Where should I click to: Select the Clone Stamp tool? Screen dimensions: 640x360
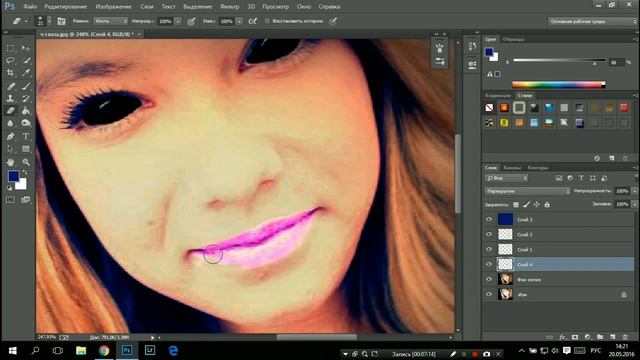tap(11, 98)
